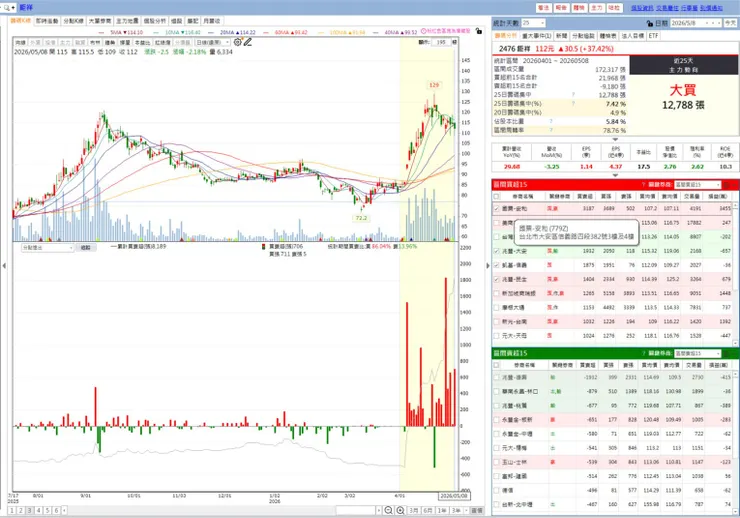Go to chart page 1
Image resolution: width=740 pixels, height=518 pixels.
tap(12, 510)
